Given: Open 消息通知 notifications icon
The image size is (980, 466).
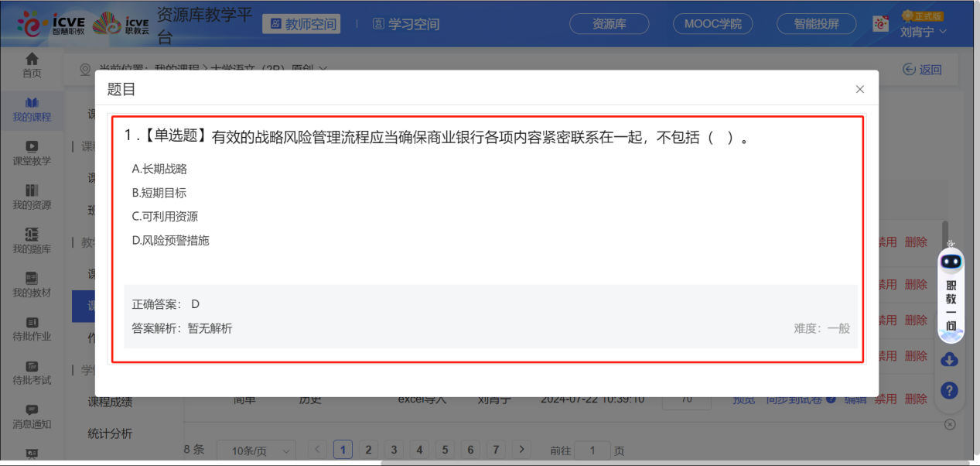Looking at the screenshot, I should tap(32, 416).
